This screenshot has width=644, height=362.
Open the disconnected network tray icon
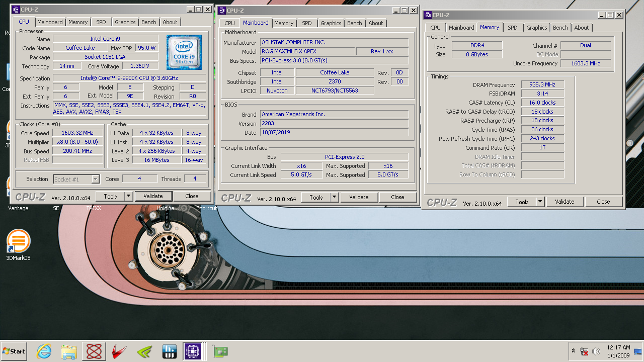pos(585,351)
